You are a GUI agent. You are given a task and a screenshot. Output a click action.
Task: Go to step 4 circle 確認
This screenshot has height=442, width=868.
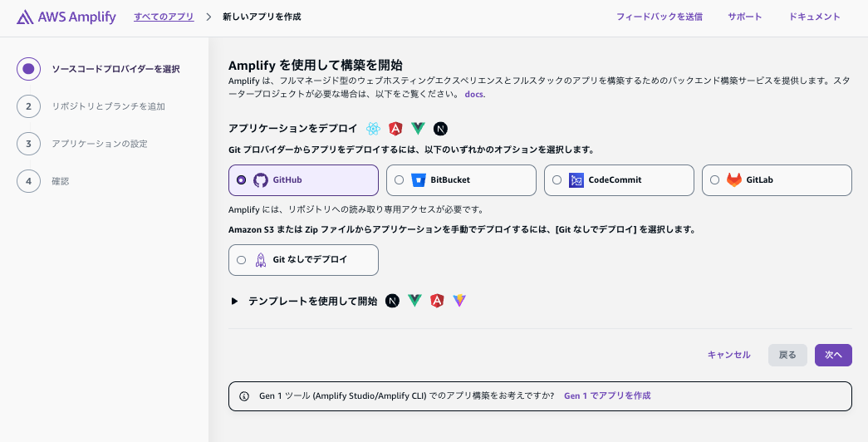[29, 181]
